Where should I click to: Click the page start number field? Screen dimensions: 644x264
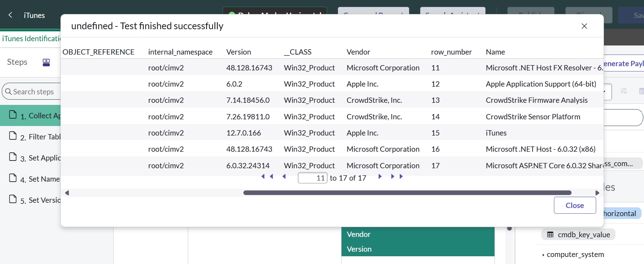pyautogui.click(x=312, y=178)
